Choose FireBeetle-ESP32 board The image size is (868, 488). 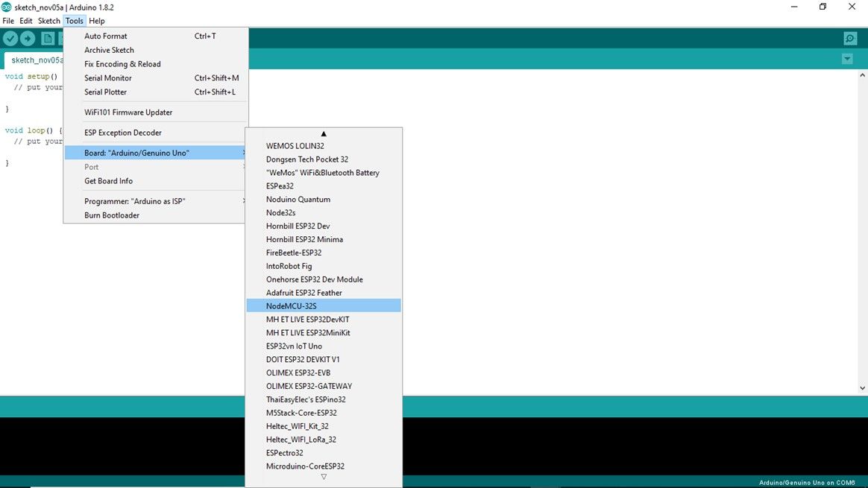click(x=324, y=253)
